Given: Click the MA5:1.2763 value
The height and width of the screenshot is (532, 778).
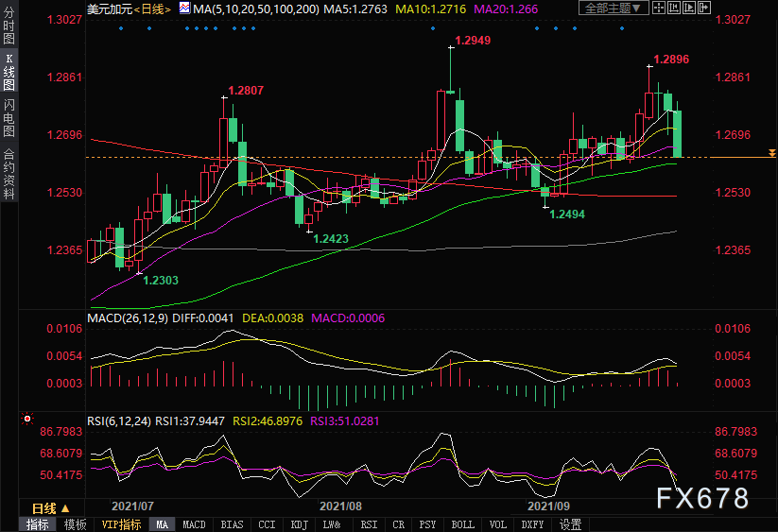Looking at the screenshot, I should (x=355, y=9).
